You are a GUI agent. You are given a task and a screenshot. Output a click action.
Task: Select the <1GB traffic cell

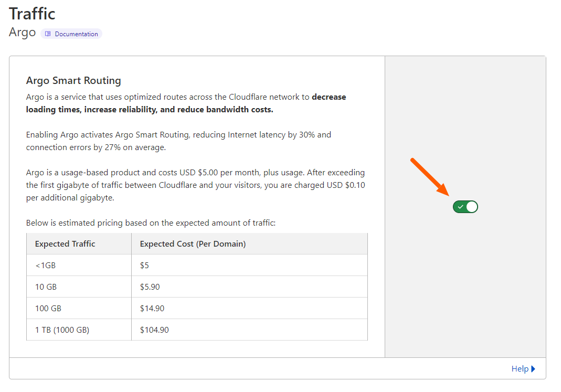(45, 266)
